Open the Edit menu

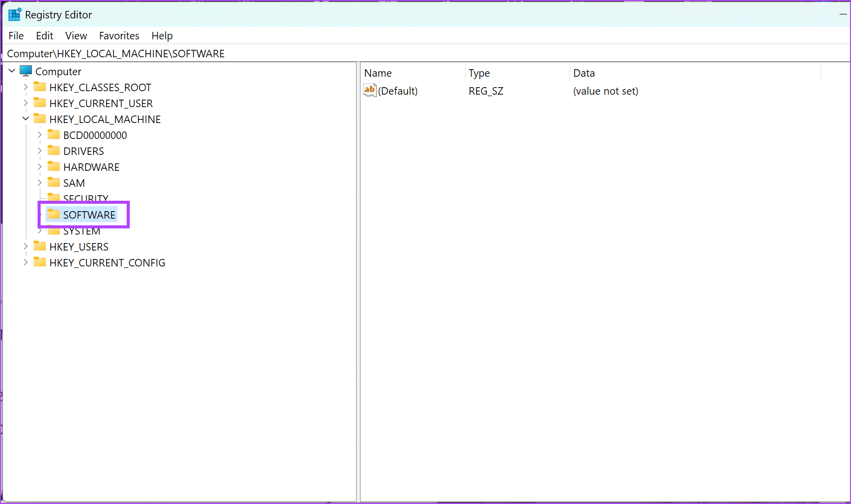(44, 36)
